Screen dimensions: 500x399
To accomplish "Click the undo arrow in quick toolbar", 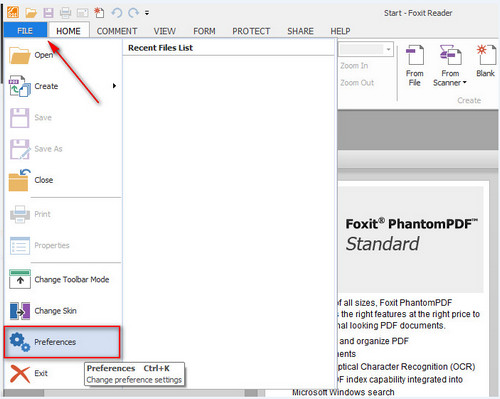I will pyautogui.click(x=117, y=13).
